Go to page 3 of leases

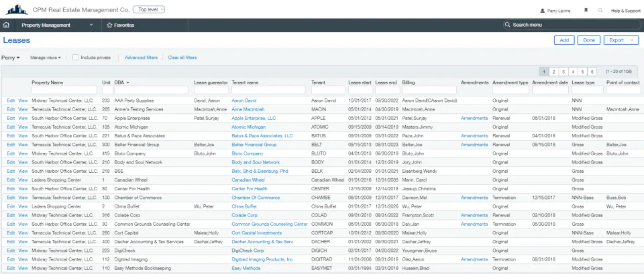pyautogui.click(x=563, y=72)
